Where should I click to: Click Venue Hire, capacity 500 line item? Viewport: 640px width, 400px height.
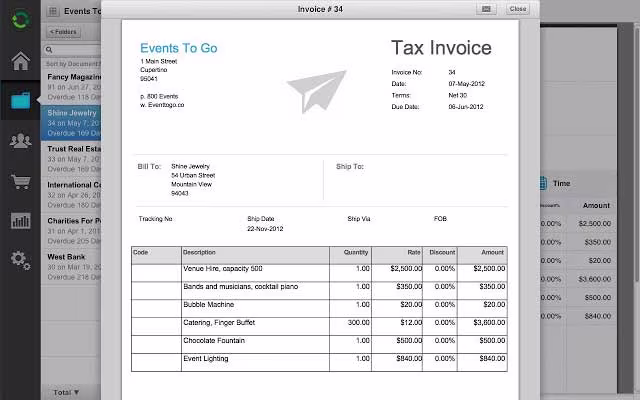[223, 269]
